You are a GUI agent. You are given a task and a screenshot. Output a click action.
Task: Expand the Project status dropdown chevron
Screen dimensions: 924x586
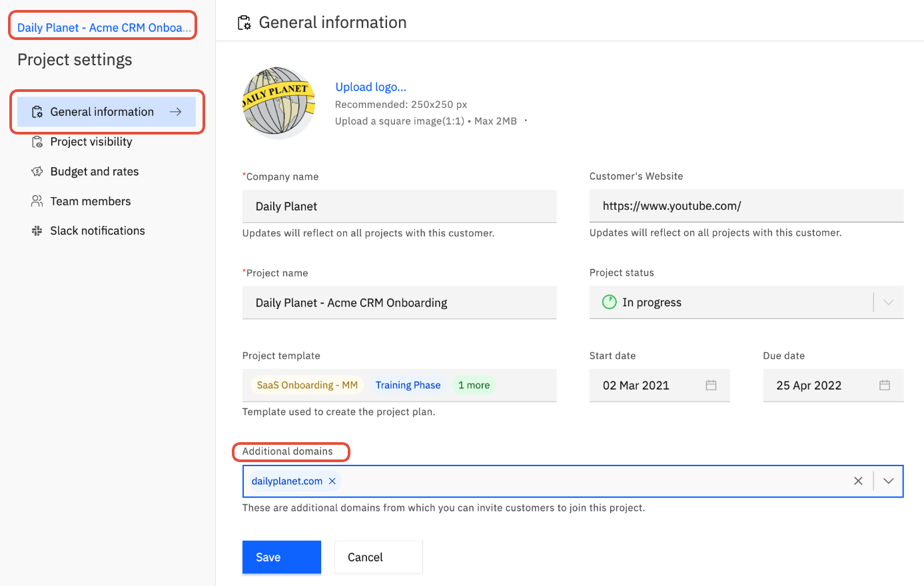[888, 302]
